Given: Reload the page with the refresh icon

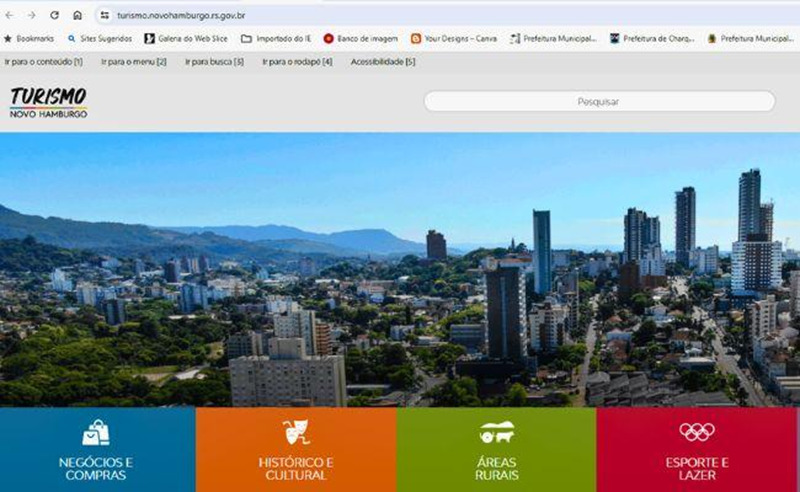Looking at the screenshot, I should pos(54,15).
